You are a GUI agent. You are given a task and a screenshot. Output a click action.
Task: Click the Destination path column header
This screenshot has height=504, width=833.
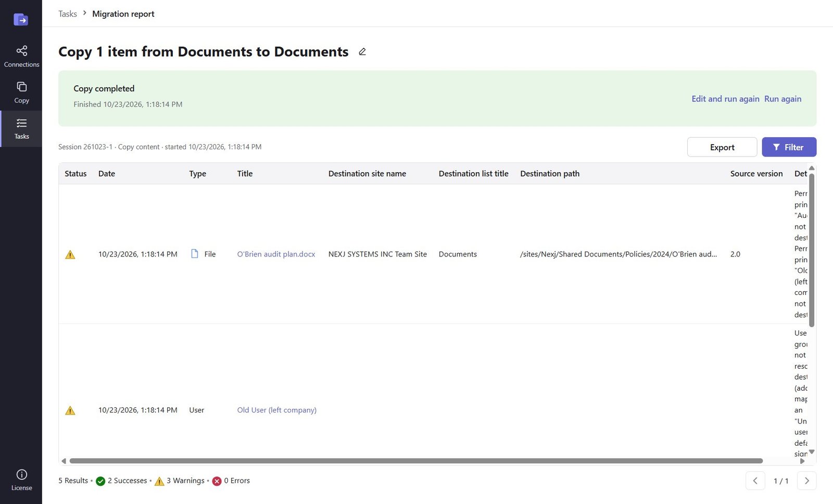point(550,174)
